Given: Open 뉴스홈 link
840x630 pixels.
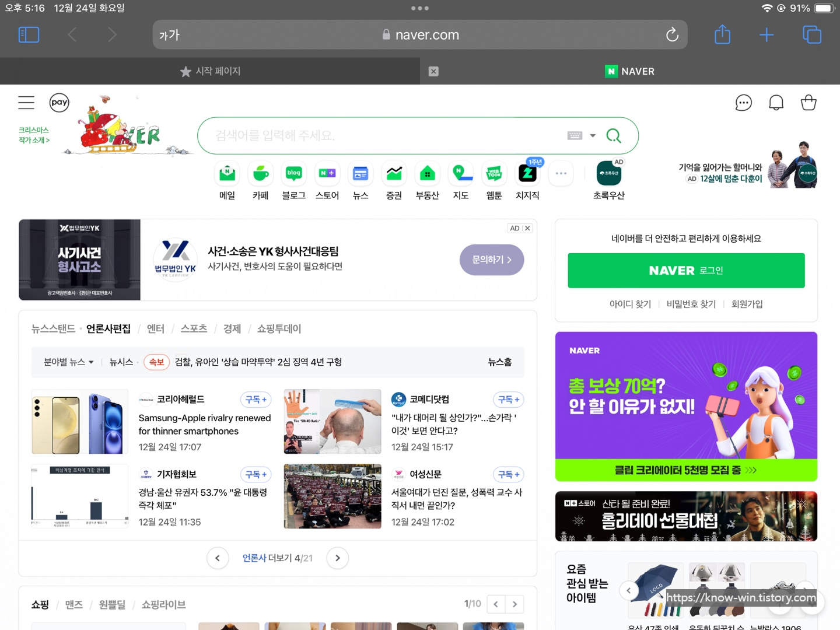Looking at the screenshot, I should tap(500, 362).
